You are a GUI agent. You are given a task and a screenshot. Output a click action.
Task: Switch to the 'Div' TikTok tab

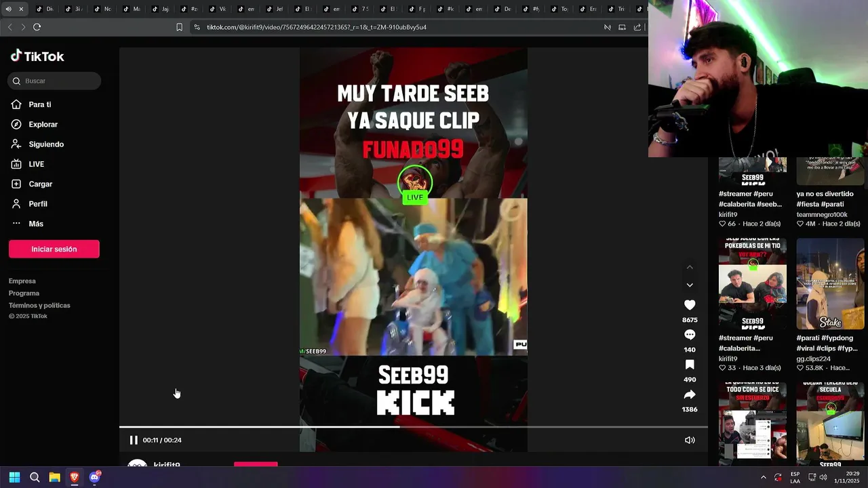click(45, 9)
